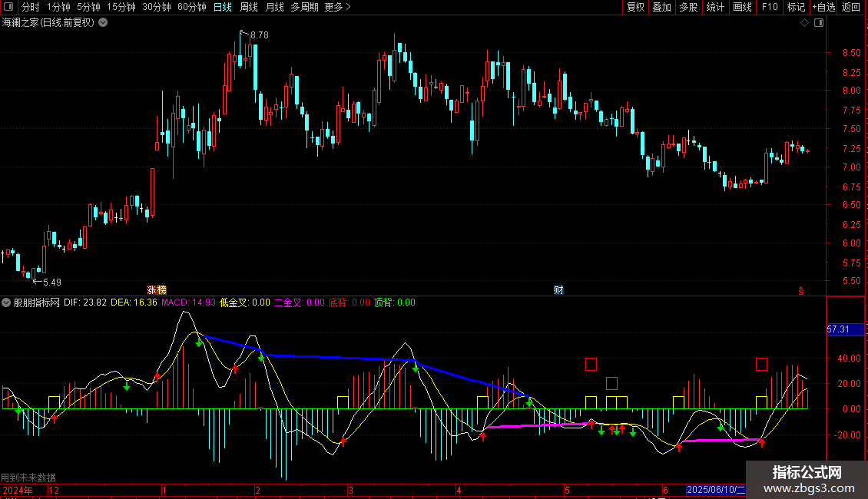This screenshot has width=868, height=499.
Task: Open F10 company information
Action: (769, 8)
